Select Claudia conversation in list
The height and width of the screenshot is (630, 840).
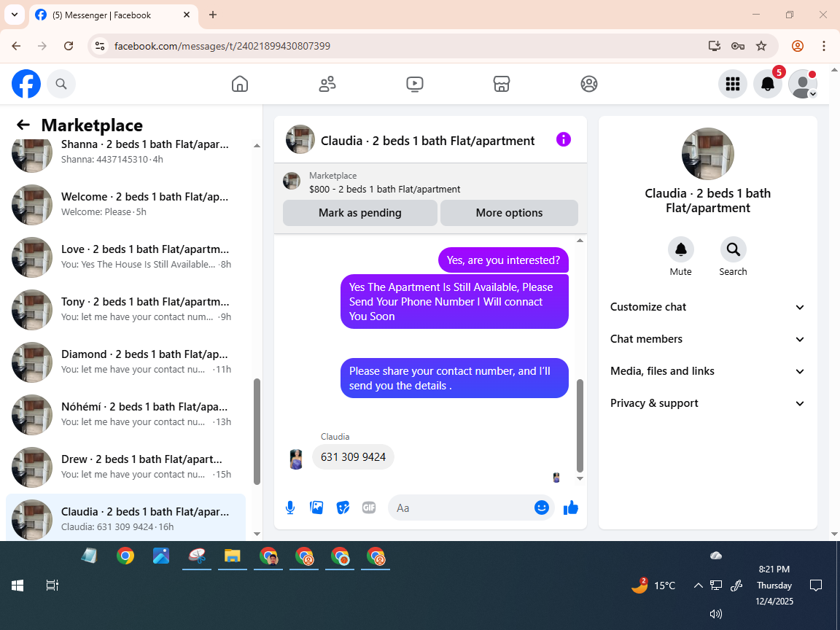(x=126, y=518)
